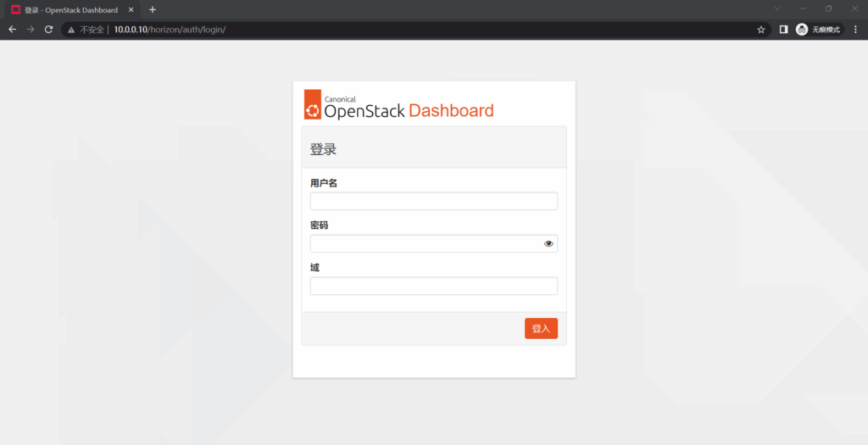Click the 不安全 security label
Image resolution: width=868 pixels, height=445 pixels.
pos(92,30)
